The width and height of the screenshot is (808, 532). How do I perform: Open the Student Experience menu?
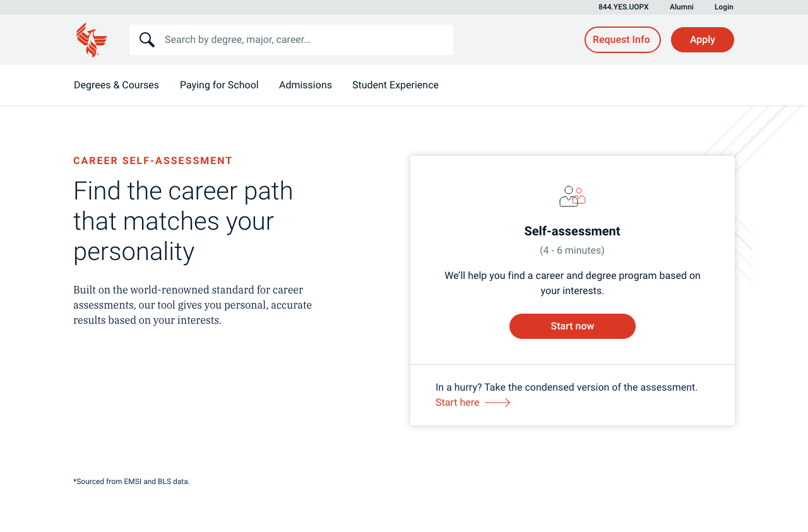coord(395,85)
